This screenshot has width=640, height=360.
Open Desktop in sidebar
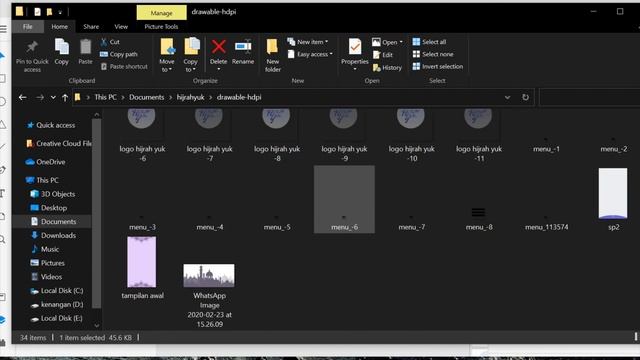point(49,208)
